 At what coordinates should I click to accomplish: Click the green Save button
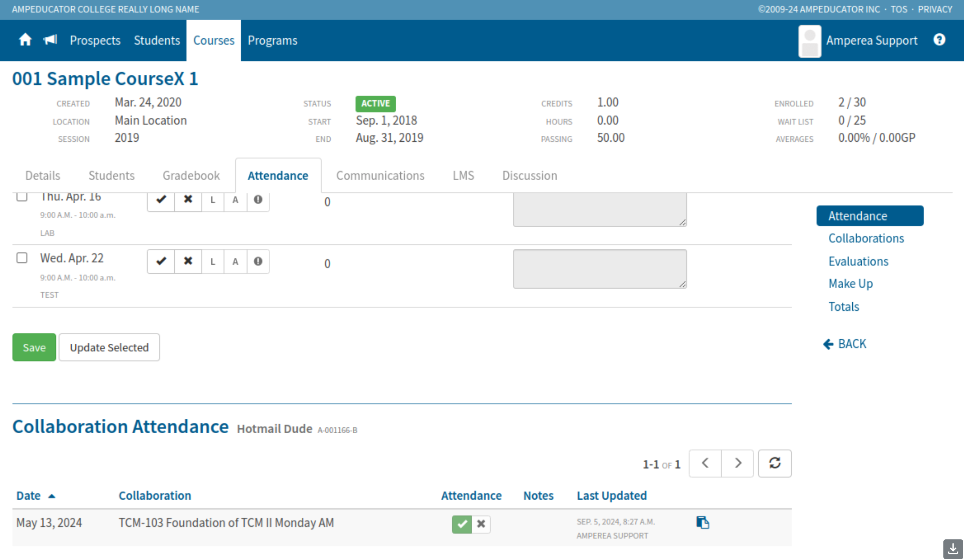[x=34, y=347]
